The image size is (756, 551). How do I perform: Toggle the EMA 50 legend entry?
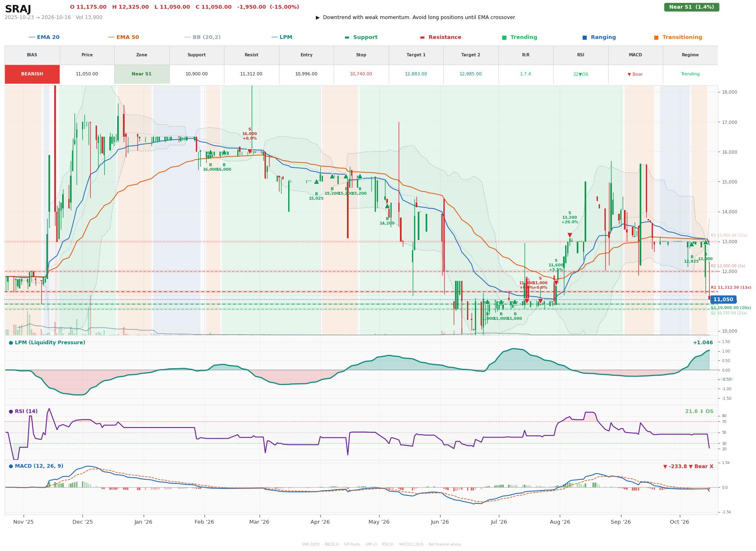point(123,37)
